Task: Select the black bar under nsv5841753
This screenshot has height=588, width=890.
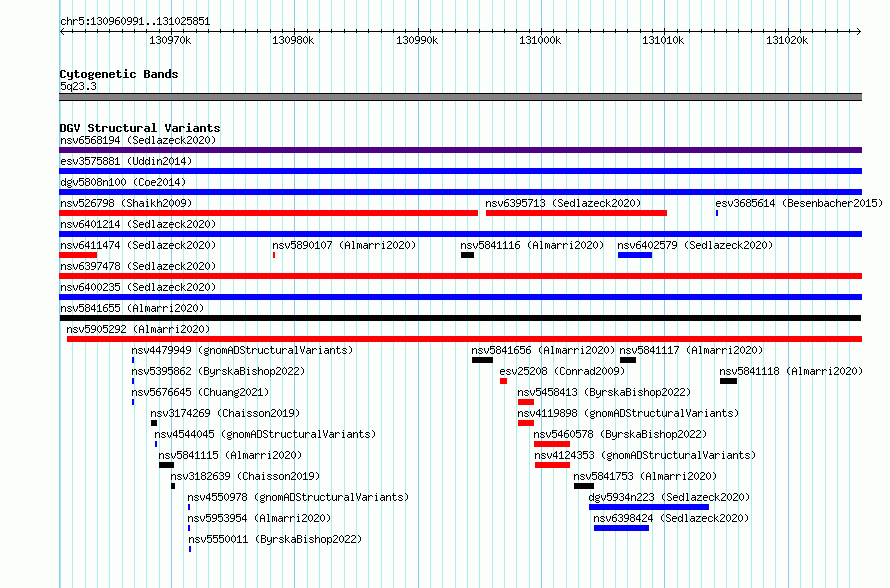Action: point(583,486)
